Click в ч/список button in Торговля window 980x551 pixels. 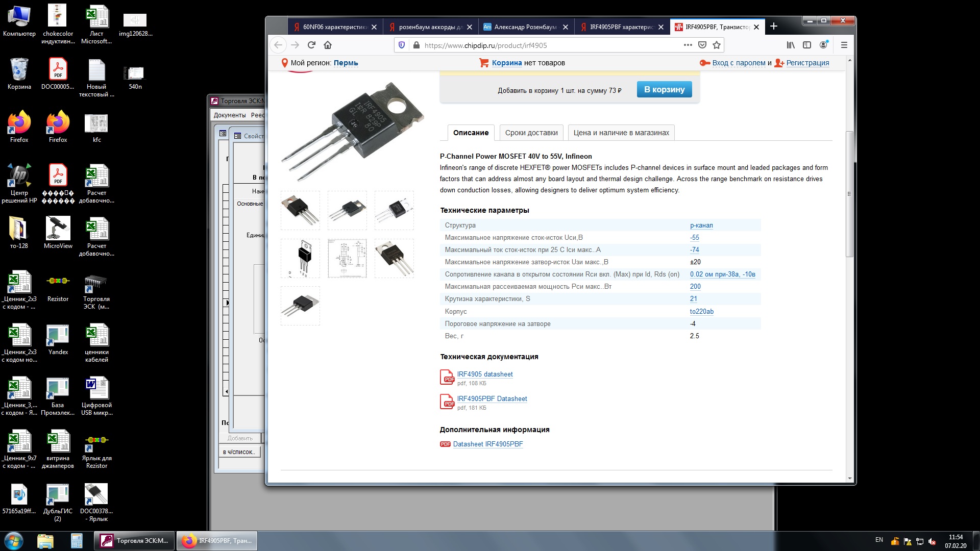pos(239,452)
